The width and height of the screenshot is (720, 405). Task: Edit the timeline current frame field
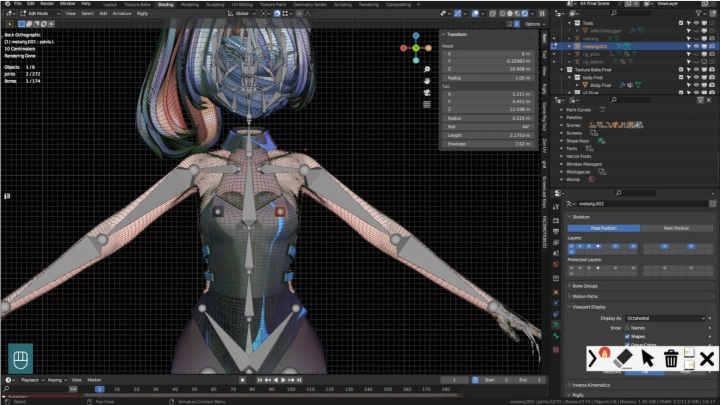tap(455, 380)
